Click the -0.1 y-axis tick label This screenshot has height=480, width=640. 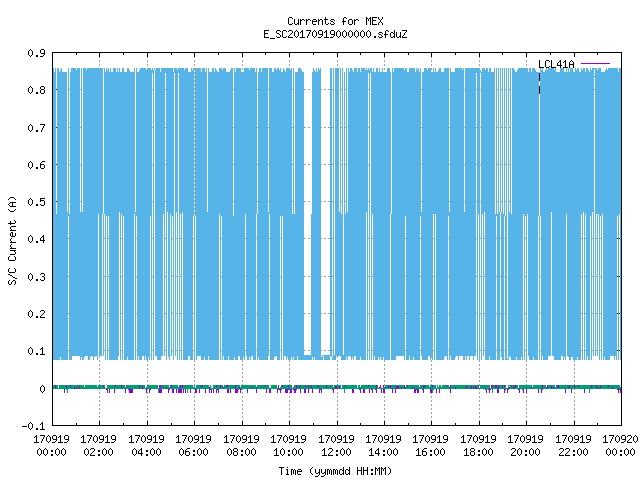(33, 426)
